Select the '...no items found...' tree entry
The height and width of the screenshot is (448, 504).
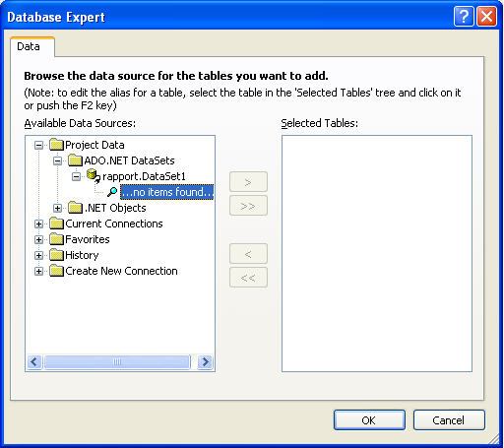click(x=166, y=192)
